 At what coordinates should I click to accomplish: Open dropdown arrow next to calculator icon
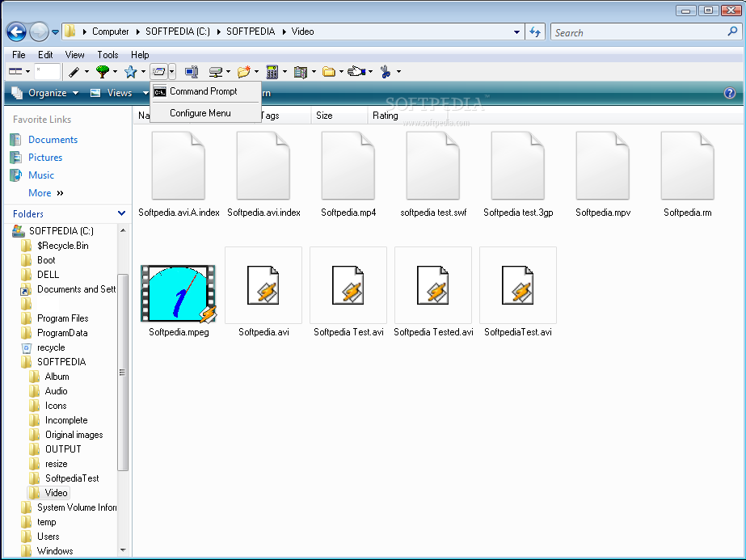(x=285, y=72)
